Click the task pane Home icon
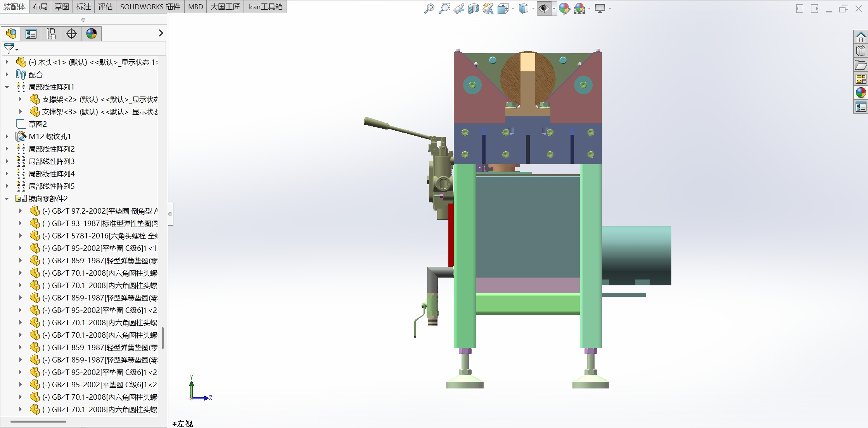 click(x=861, y=37)
